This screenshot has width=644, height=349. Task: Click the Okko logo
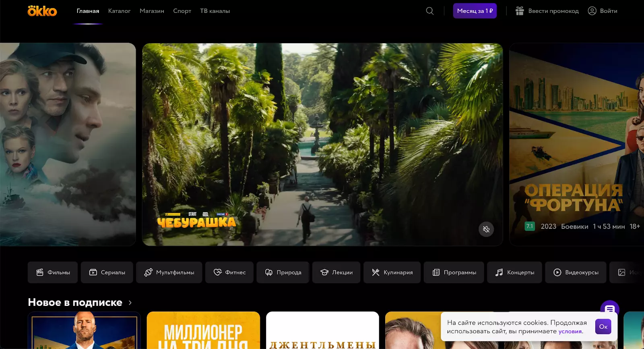tap(42, 11)
